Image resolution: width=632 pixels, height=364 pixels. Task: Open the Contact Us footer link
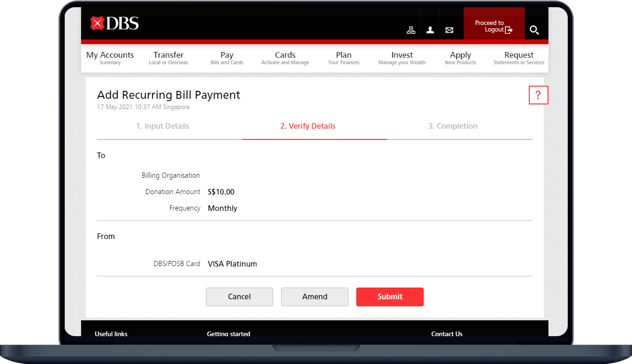(x=447, y=334)
